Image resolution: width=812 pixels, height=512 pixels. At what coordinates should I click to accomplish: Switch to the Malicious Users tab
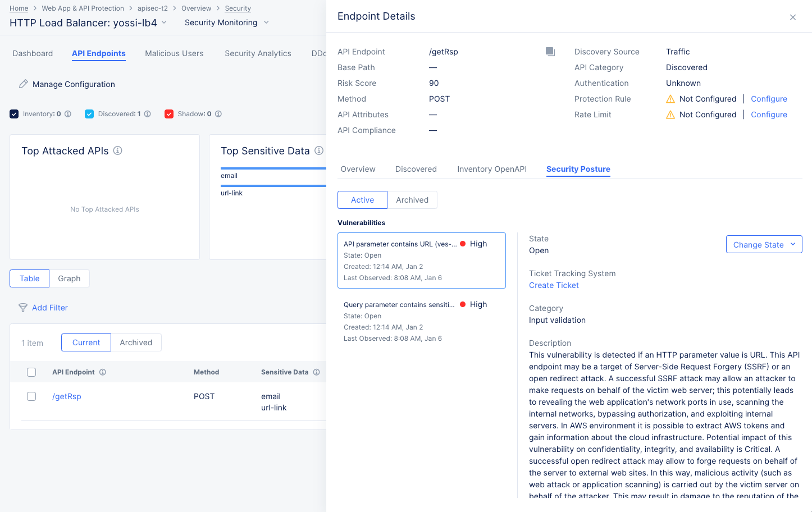pyautogui.click(x=174, y=53)
